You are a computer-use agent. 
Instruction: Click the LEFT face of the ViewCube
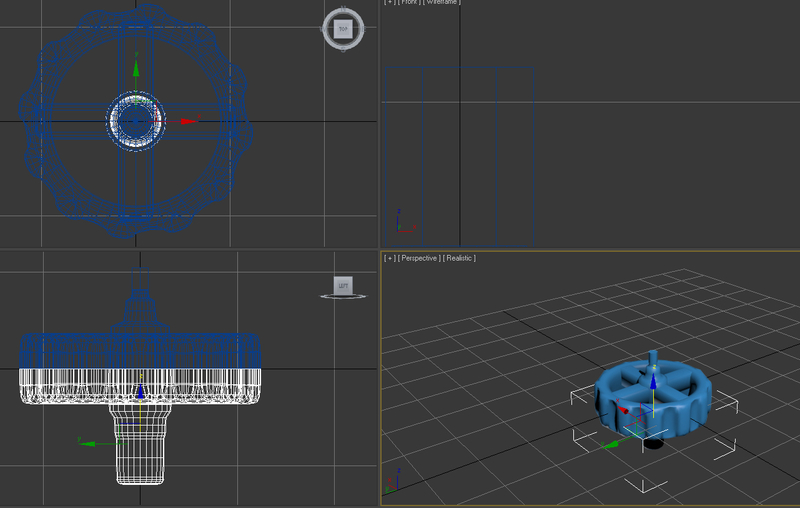(343, 286)
